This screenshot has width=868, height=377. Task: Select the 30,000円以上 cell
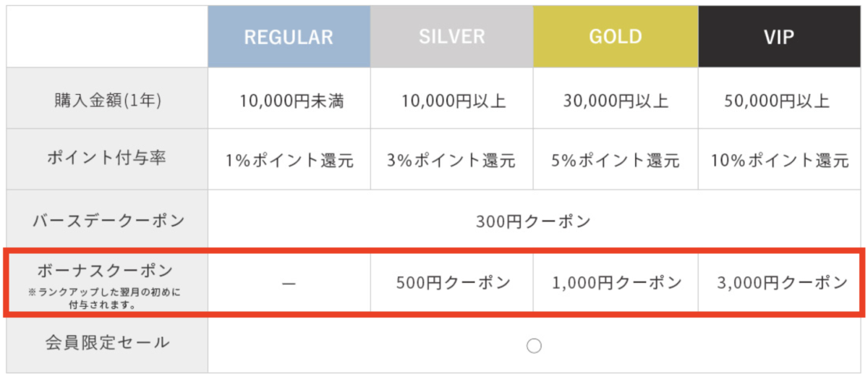coord(616,100)
